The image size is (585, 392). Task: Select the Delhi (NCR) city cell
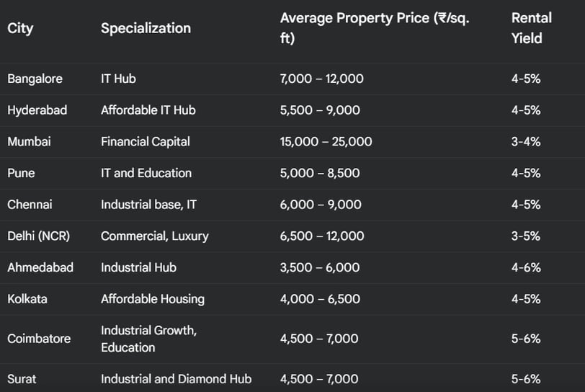[39, 236]
